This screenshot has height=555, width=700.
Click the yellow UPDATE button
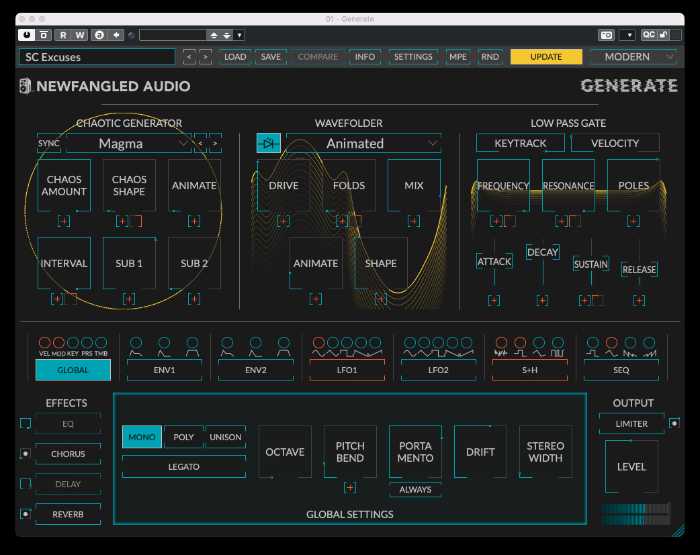coord(546,57)
